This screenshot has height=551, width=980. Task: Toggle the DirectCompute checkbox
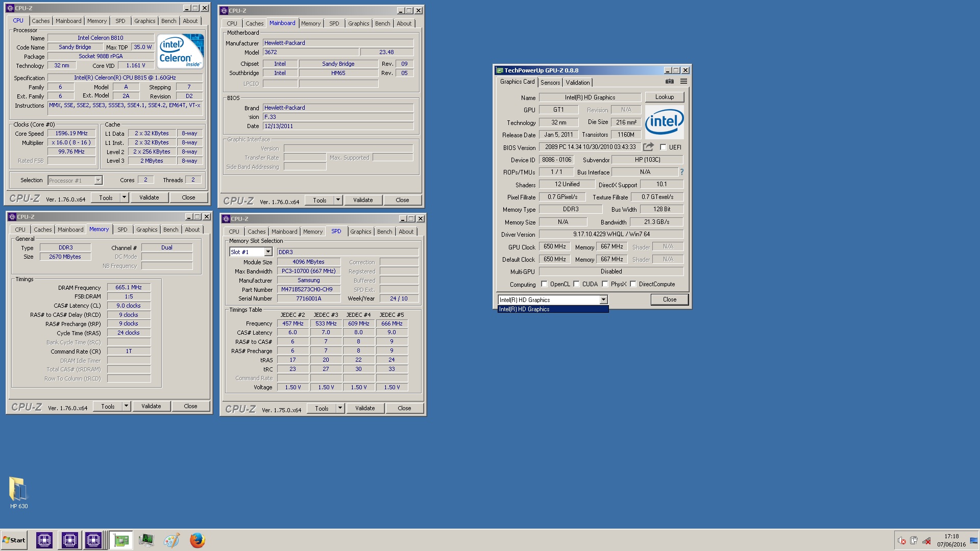(633, 284)
